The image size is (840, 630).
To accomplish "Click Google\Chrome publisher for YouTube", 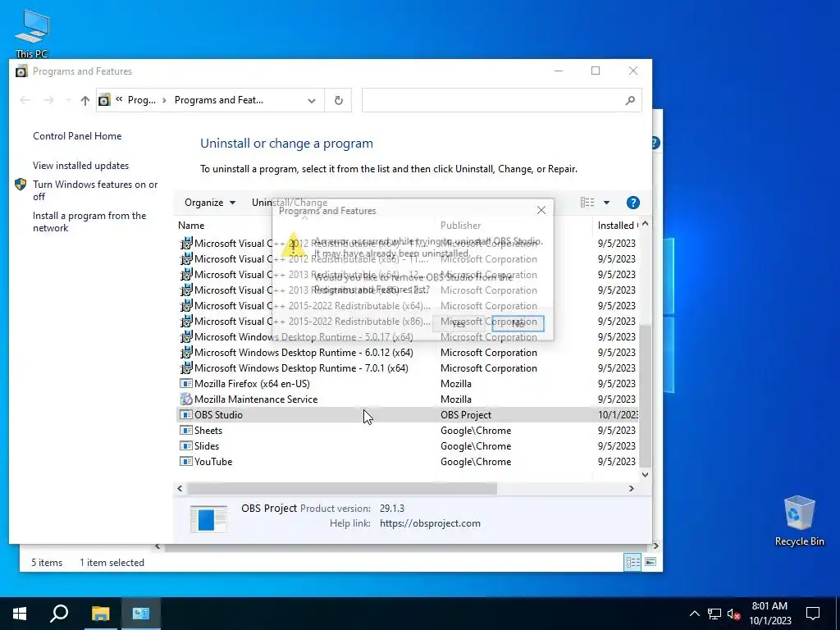I will click(476, 462).
